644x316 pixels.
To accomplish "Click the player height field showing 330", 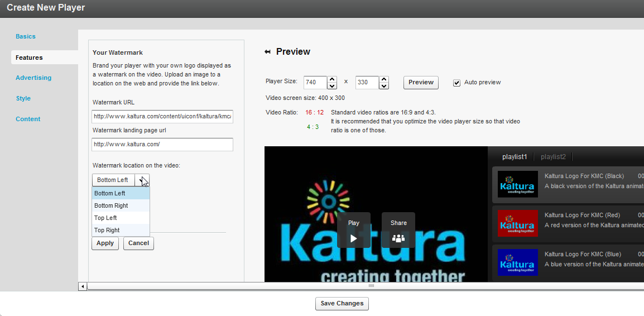I will click(367, 83).
